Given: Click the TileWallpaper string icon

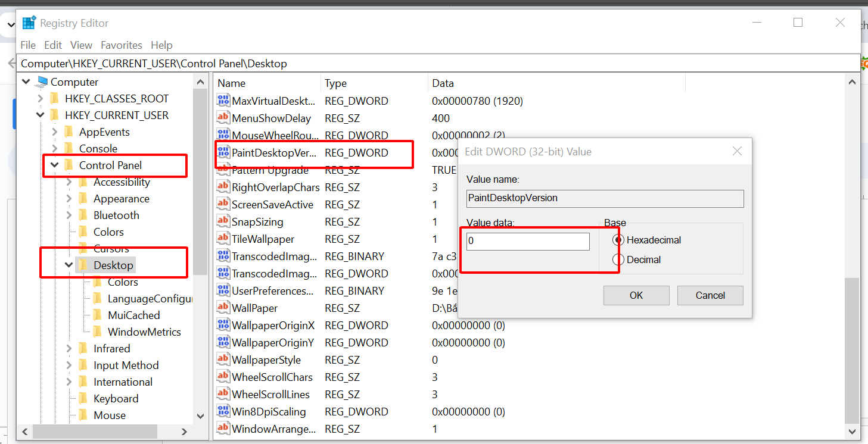Looking at the screenshot, I should pyautogui.click(x=223, y=239).
